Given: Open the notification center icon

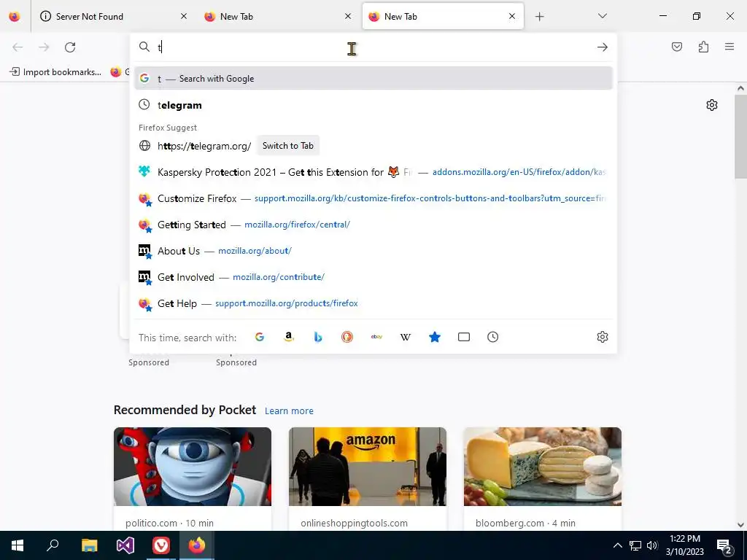Looking at the screenshot, I should tap(724, 545).
